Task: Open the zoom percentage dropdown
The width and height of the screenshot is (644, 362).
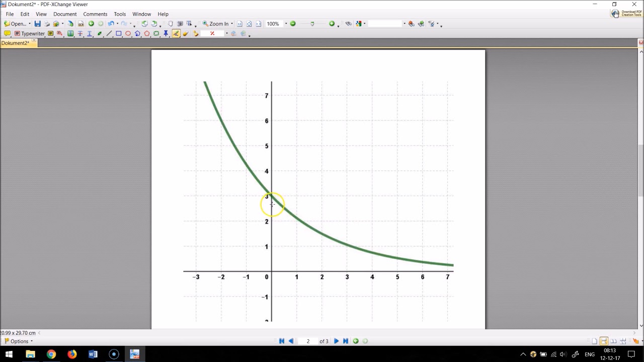Action: click(286, 24)
